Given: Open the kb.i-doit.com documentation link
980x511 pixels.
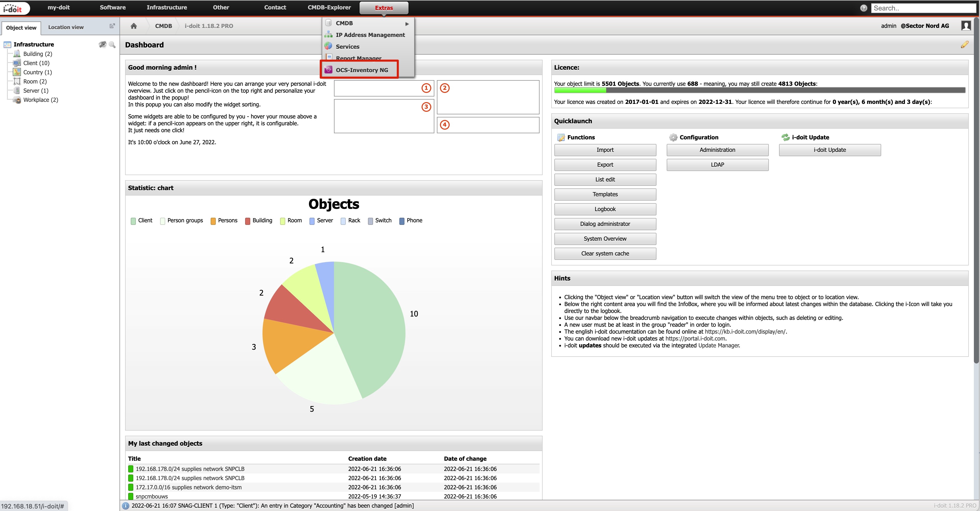Looking at the screenshot, I should (x=745, y=332).
